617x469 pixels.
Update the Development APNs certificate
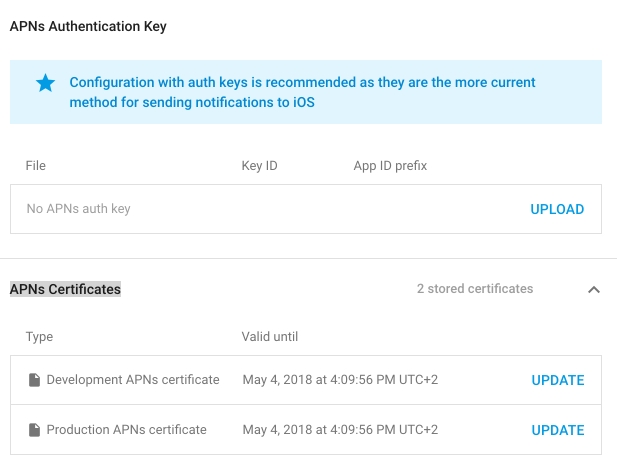click(x=557, y=380)
